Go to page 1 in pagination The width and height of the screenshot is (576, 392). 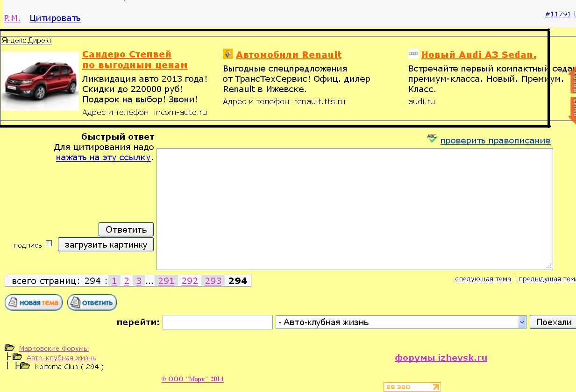114,281
